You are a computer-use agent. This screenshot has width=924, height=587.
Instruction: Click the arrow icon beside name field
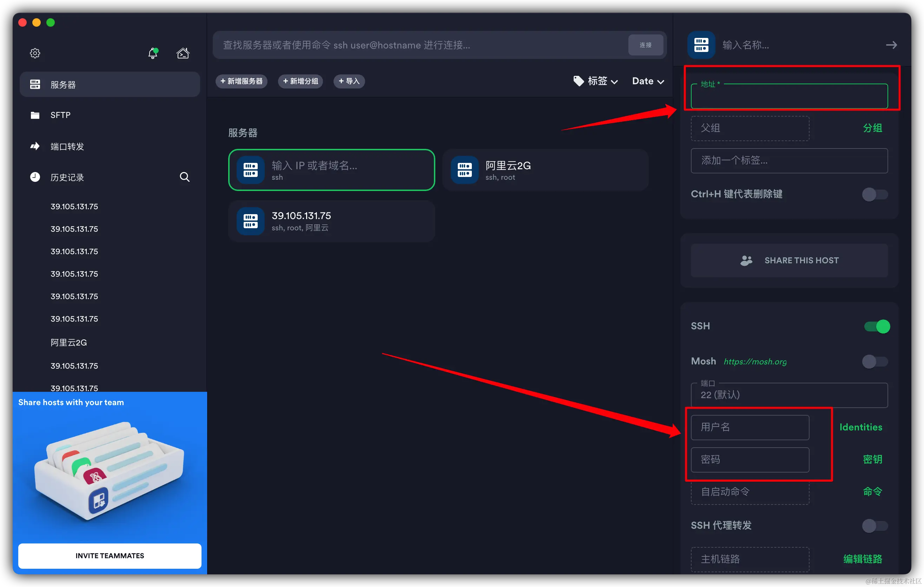[x=891, y=45]
